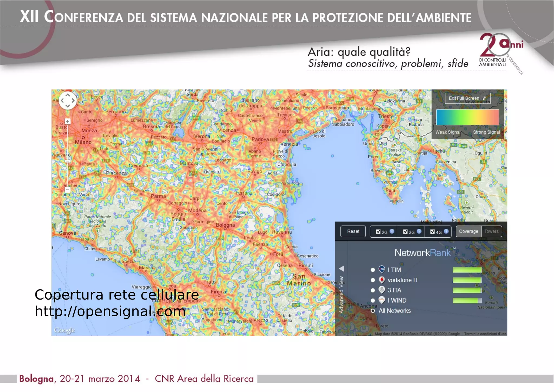Viewport: 554px width, 392px height.
Task: Click the Firenze label on map
Action: 219,292
